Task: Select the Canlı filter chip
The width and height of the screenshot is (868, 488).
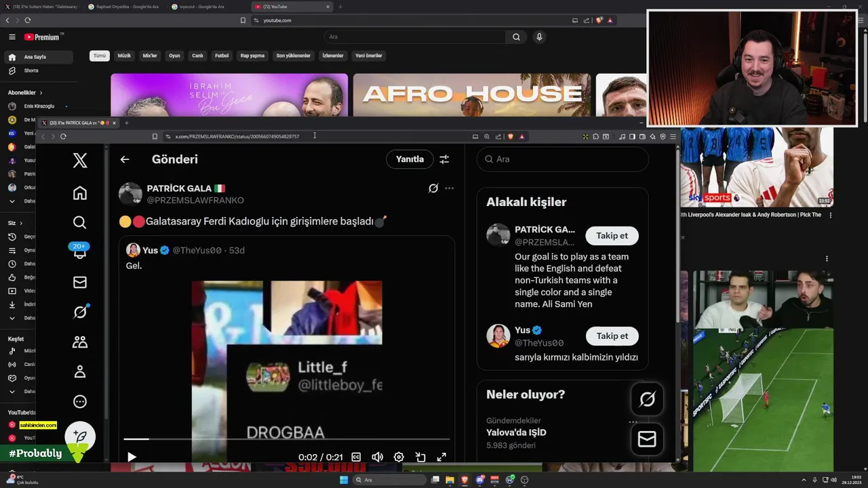Action: click(x=197, y=56)
